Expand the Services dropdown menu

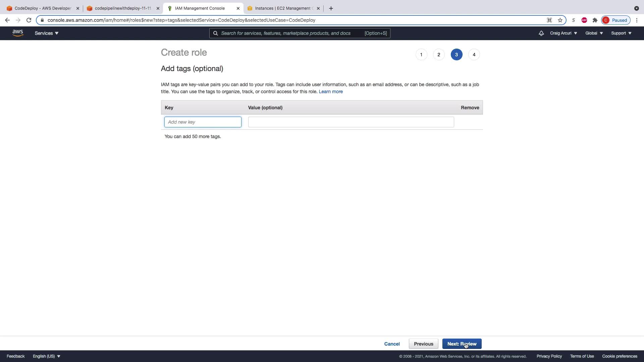[x=47, y=33]
